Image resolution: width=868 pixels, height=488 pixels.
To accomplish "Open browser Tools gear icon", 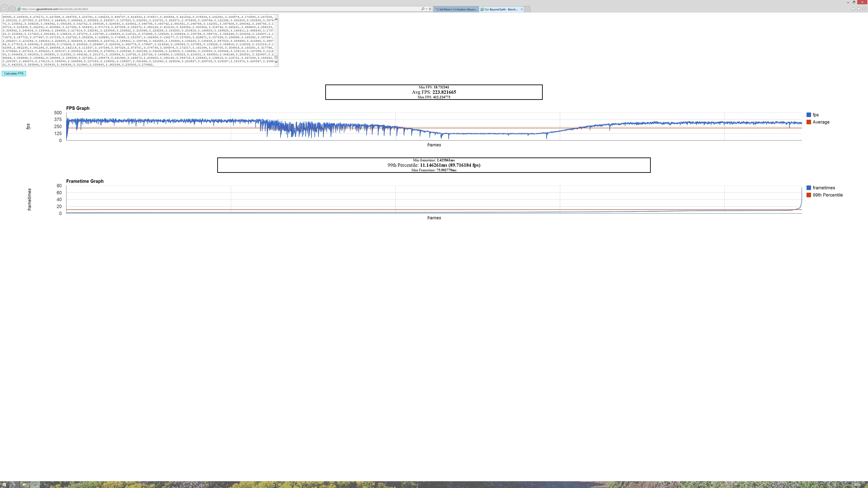I will click(x=864, y=9).
